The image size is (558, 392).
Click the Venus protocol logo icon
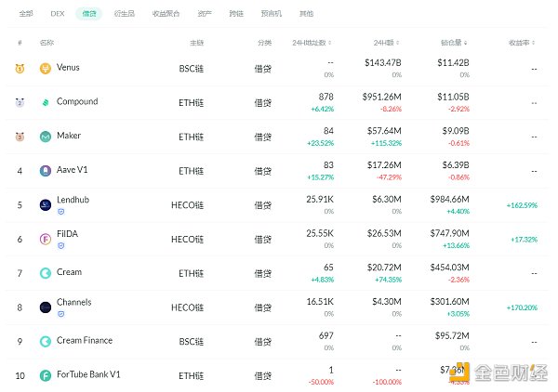coord(46,68)
